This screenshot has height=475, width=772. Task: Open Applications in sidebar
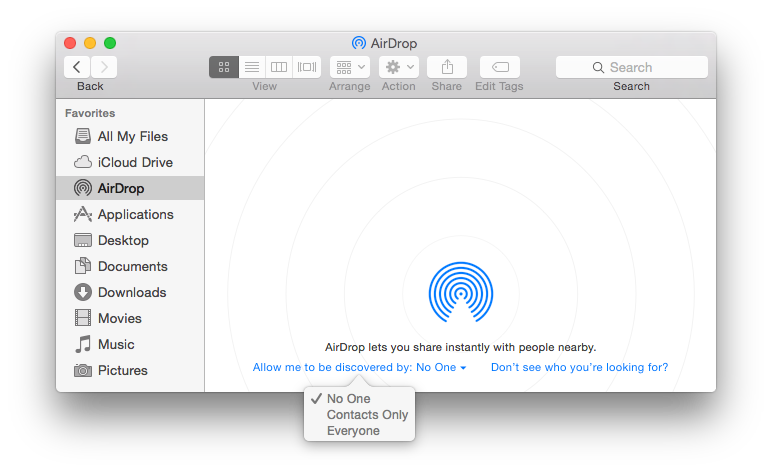tap(130, 215)
